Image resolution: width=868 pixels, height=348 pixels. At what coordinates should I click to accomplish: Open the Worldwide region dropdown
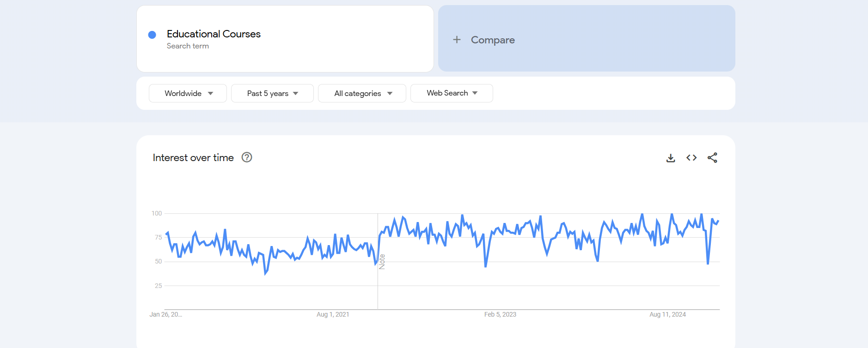[188, 93]
